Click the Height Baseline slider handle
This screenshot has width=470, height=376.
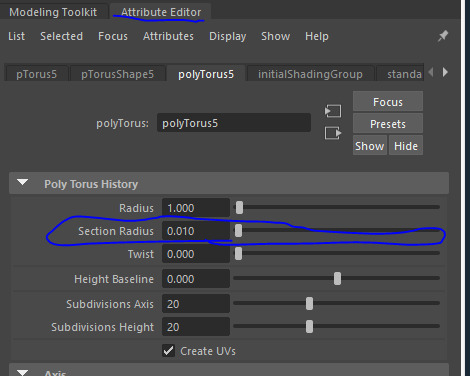pos(337,278)
